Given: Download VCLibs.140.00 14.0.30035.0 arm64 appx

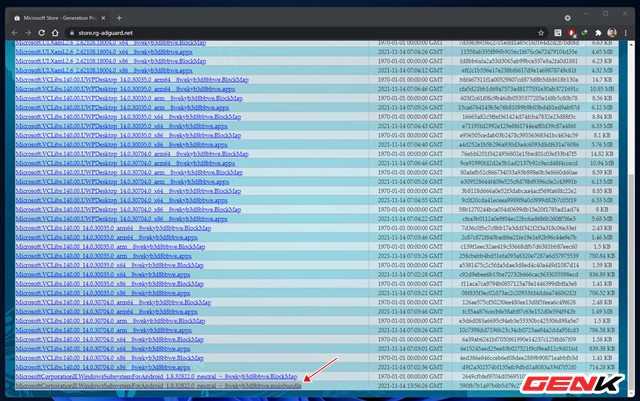Looking at the screenshot, I should (107, 237).
